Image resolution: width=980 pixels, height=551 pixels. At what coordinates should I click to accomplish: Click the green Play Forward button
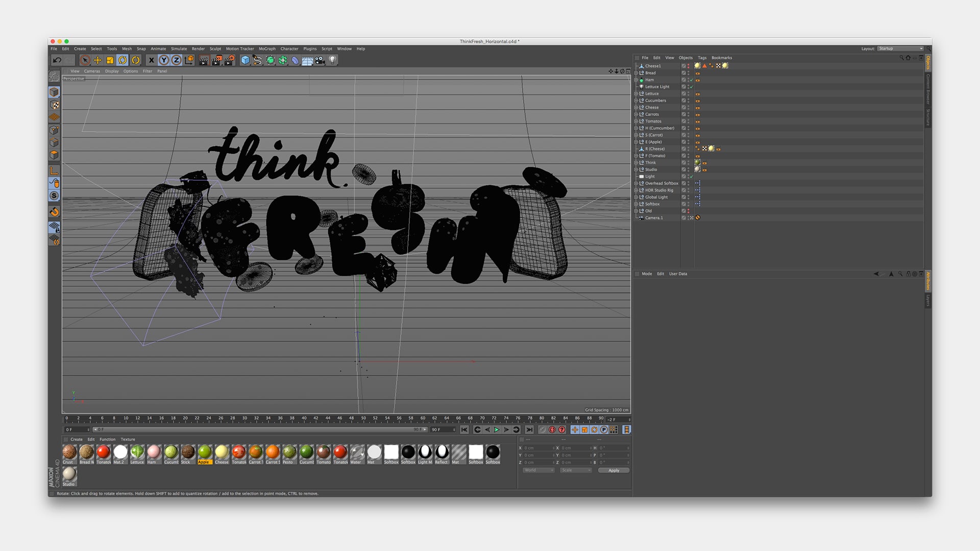[x=497, y=430]
